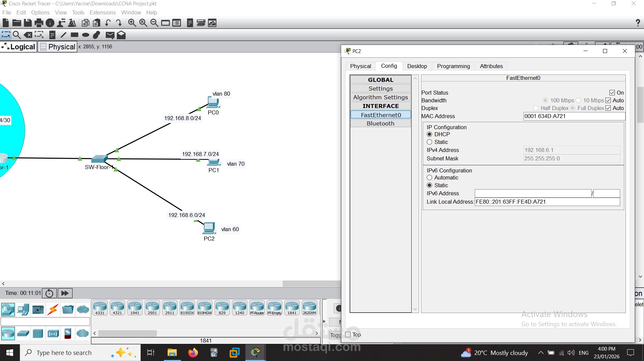Screen dimensions: 644x361
Task: Select the 2620XM router model
Action: tap(310, 308)
